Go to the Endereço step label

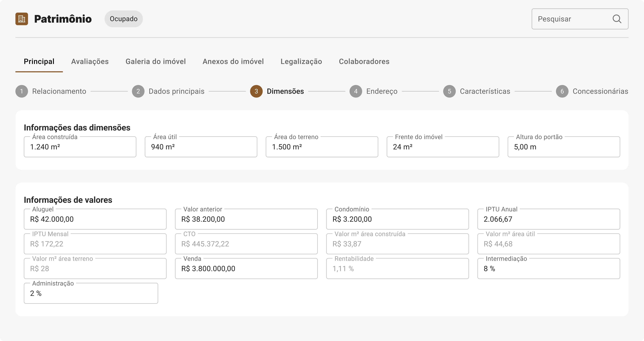(x=382, y=91)
